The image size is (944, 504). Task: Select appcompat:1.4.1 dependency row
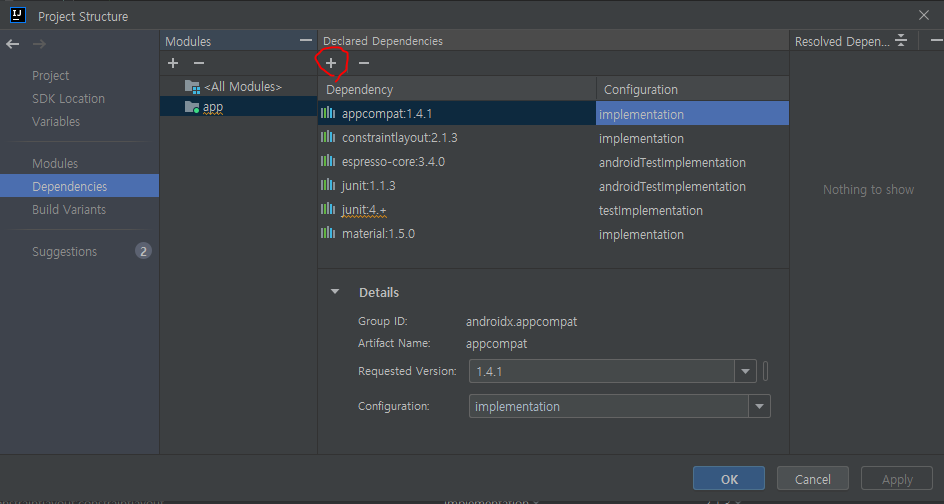pyautogui.click(x=457, y=113)
